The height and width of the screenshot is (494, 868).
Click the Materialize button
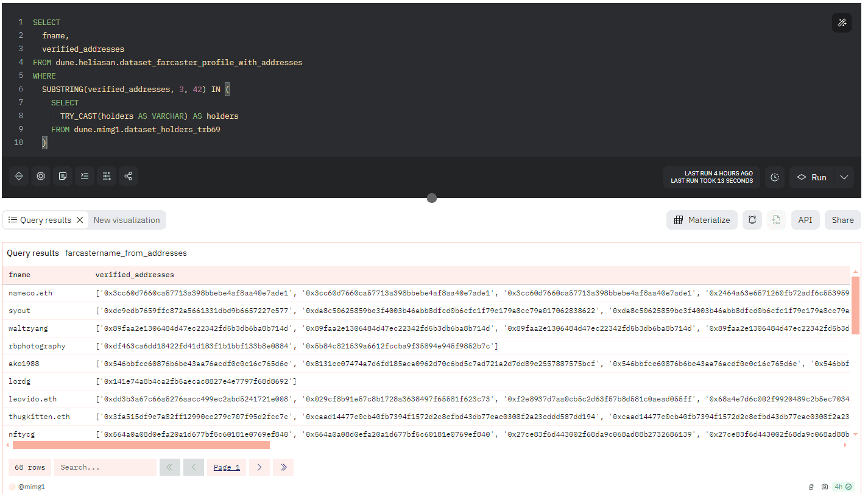point(702,220)
